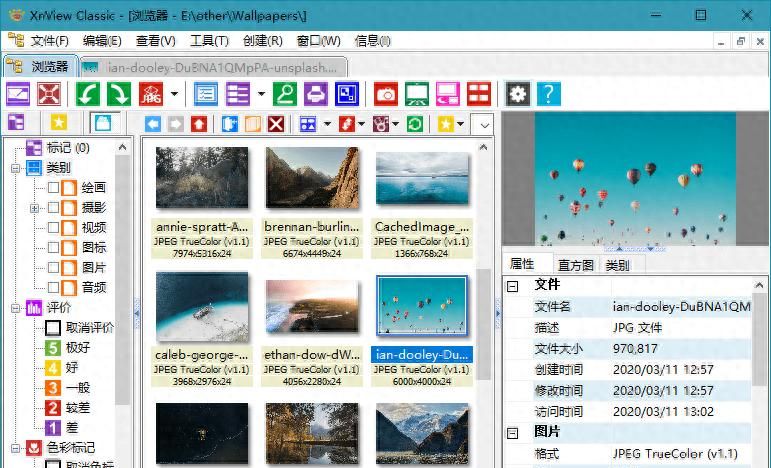Switch to the 直方图 tab
Image resolution: width=771 pixels, height=468 pixels.
coord(575,265)
